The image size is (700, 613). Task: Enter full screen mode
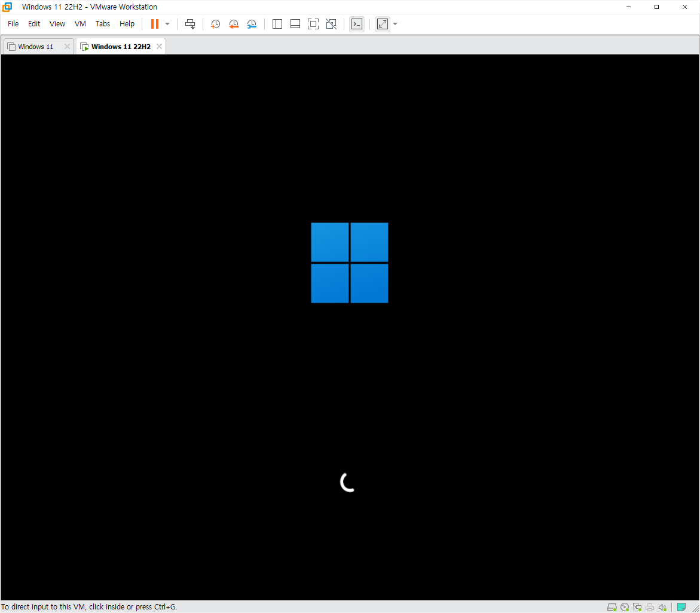[313, 24]
